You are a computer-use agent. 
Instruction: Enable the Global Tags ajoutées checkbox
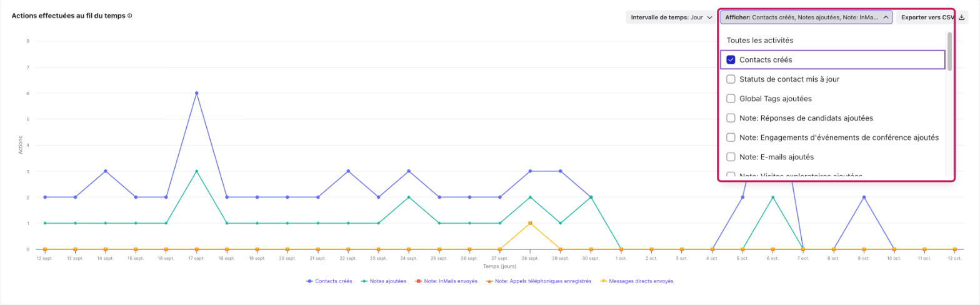731,99
